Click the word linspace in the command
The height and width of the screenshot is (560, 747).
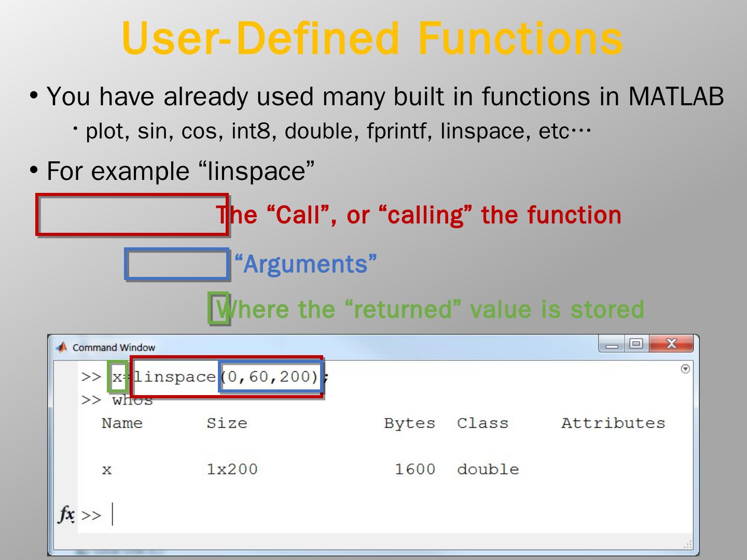point(175,377)
